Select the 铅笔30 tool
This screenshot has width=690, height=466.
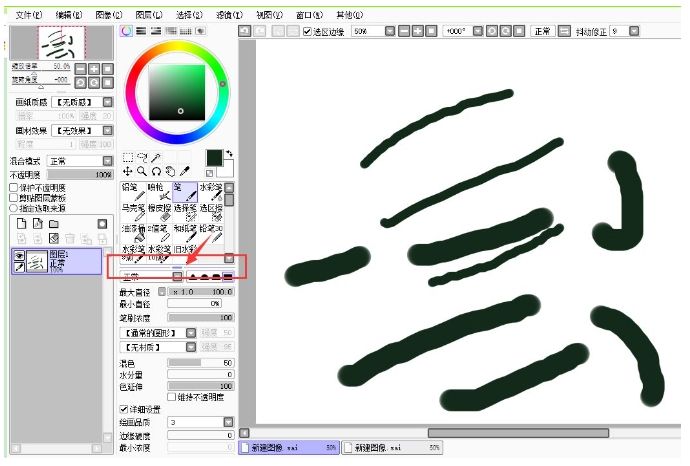[x=211, y=233]
